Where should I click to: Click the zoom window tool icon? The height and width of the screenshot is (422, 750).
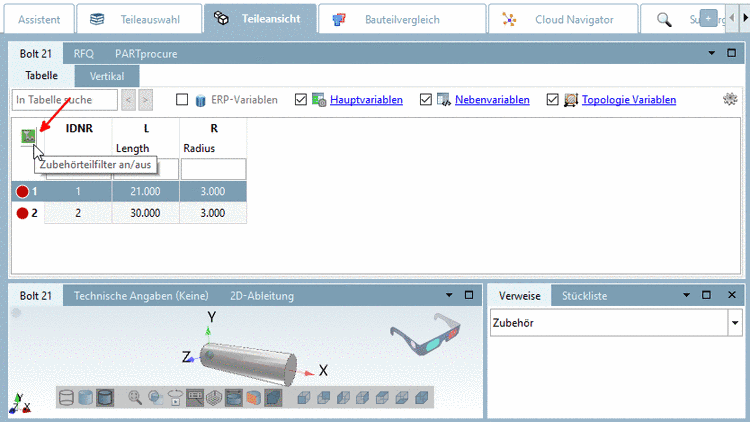[155, 398]
